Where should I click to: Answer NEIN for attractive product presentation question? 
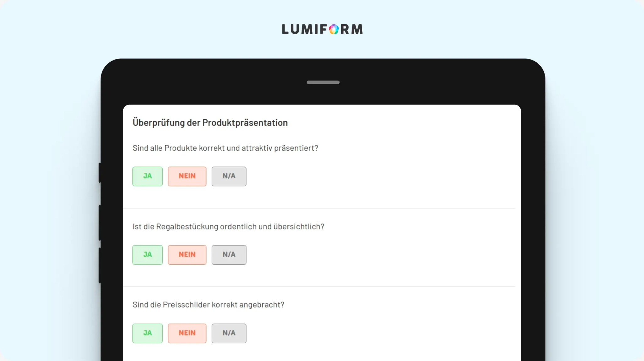coord(187,176)
